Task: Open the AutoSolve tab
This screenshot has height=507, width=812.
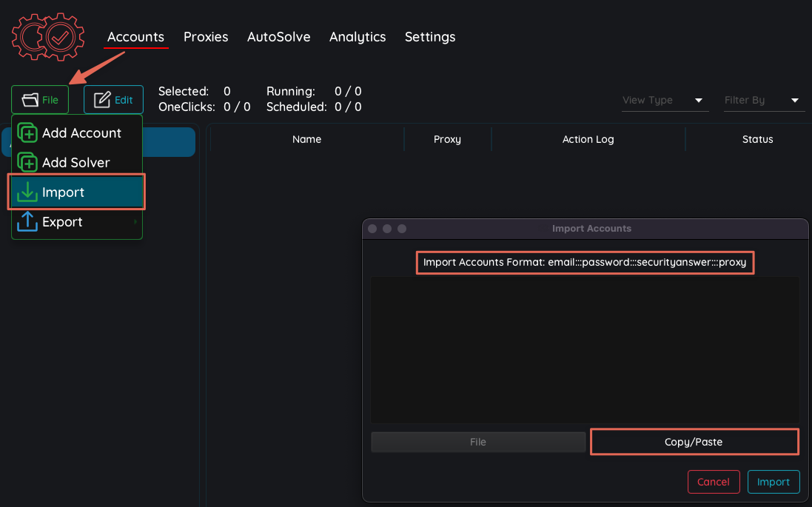Action: click(278, 37)
